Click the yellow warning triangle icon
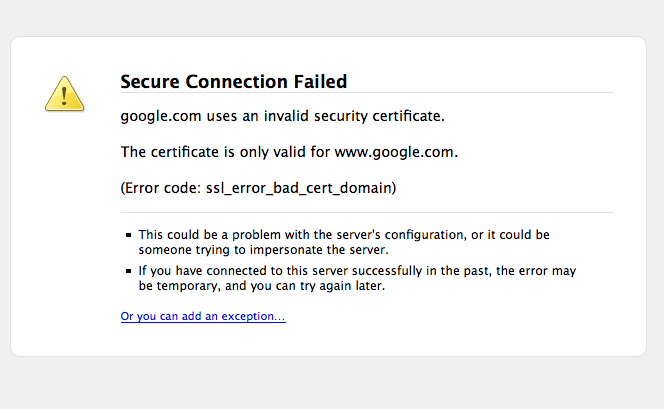 point(64,94)
